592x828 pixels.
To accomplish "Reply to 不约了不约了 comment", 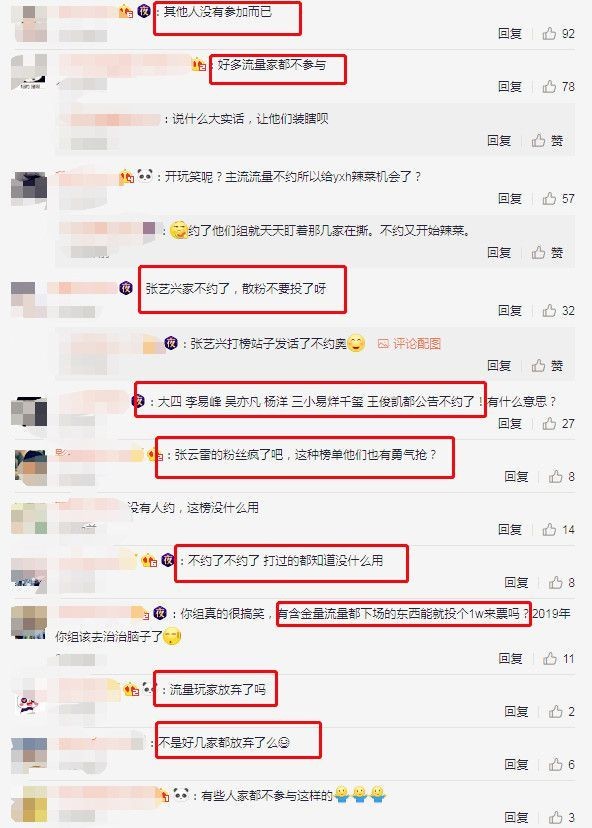I will coord(516,582).
